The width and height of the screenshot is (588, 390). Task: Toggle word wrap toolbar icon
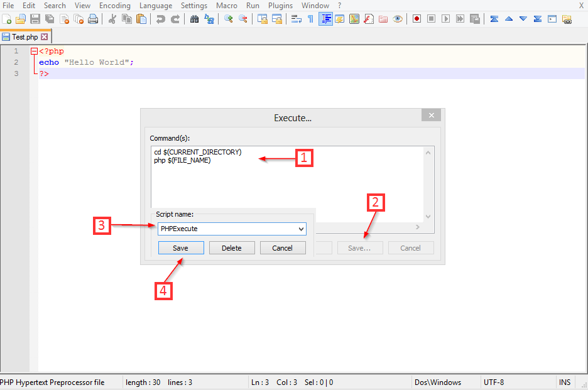[x=297, y=19]
